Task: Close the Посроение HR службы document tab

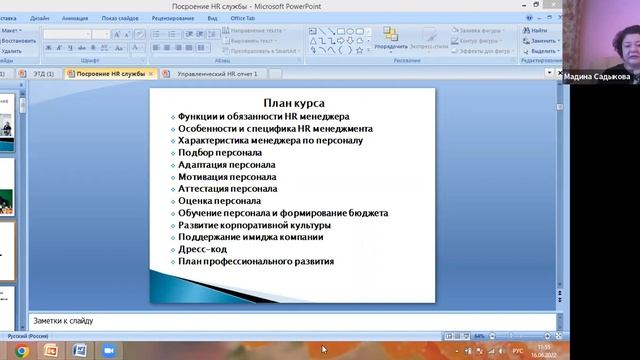Action: (151, 74)
